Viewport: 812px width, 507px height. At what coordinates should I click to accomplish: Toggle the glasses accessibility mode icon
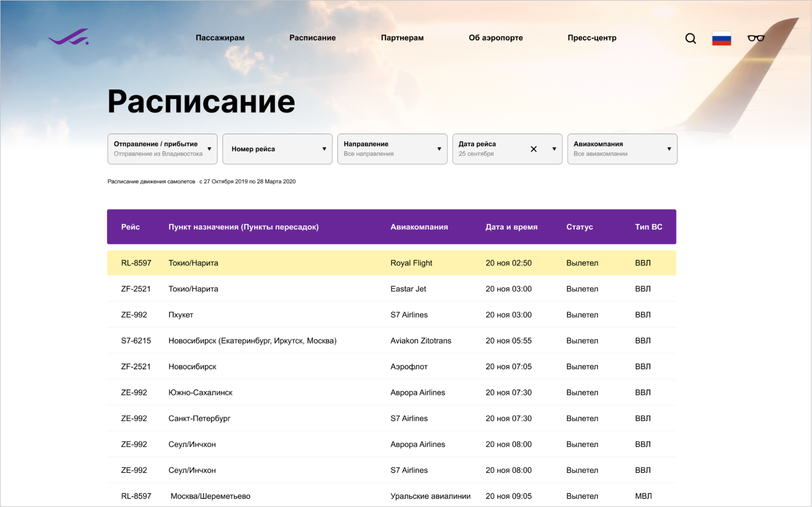(x=756, y=38)
